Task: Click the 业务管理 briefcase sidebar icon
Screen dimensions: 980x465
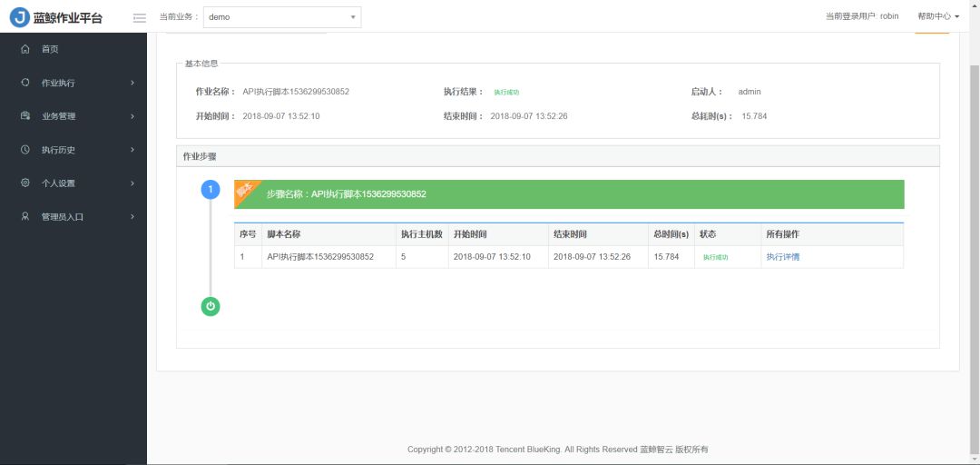Action: [x=25, y=115]
